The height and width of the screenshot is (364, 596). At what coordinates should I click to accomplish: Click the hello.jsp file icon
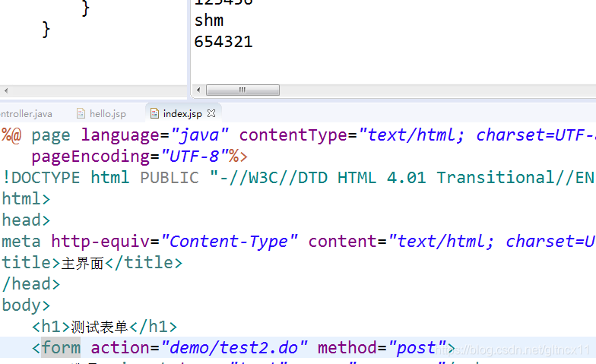click(81, 113)
